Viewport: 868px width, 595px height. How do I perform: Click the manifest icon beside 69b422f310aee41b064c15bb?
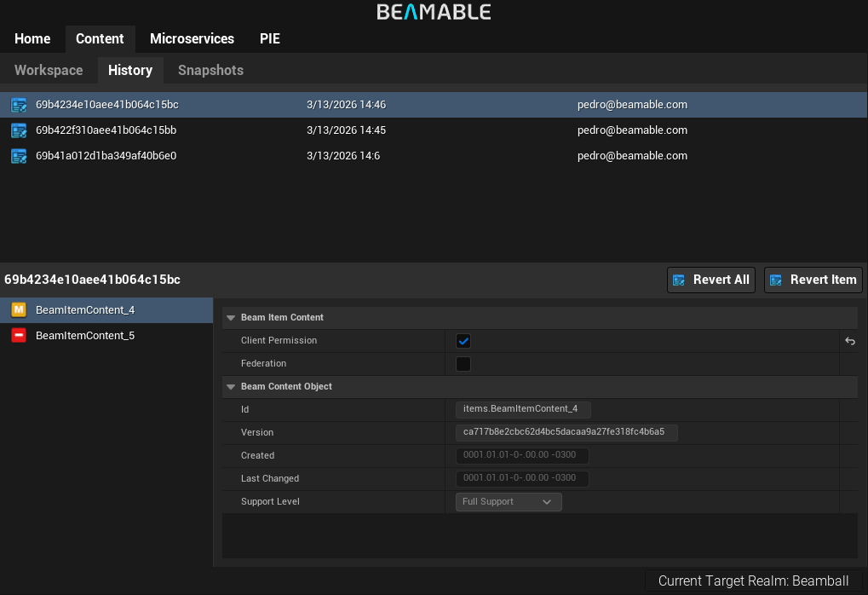pos(19,130)
